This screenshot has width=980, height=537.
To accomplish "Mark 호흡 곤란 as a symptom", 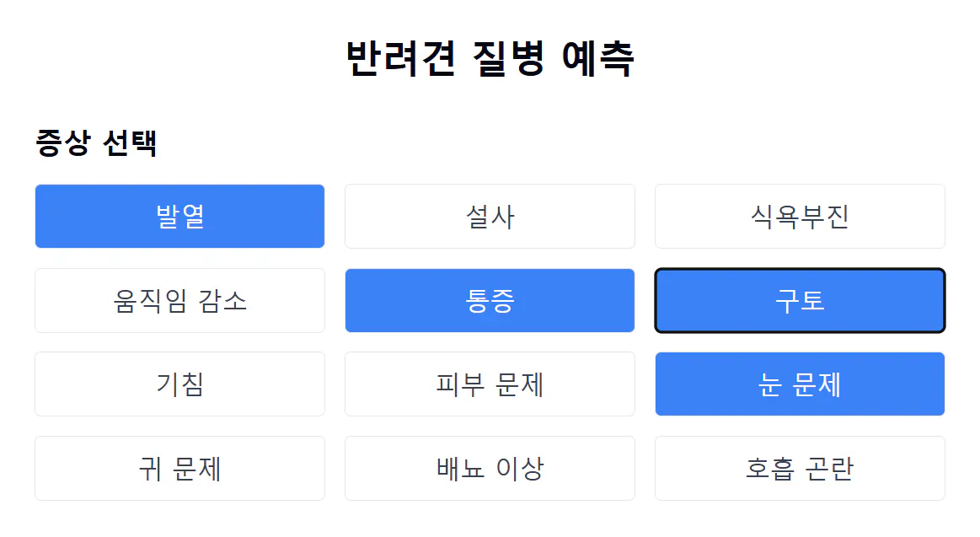I will tap(800, 469).
